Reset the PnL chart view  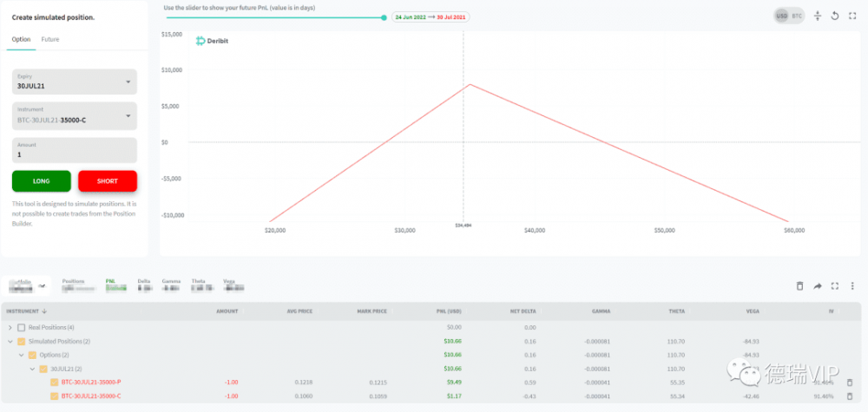coord(834,16)
